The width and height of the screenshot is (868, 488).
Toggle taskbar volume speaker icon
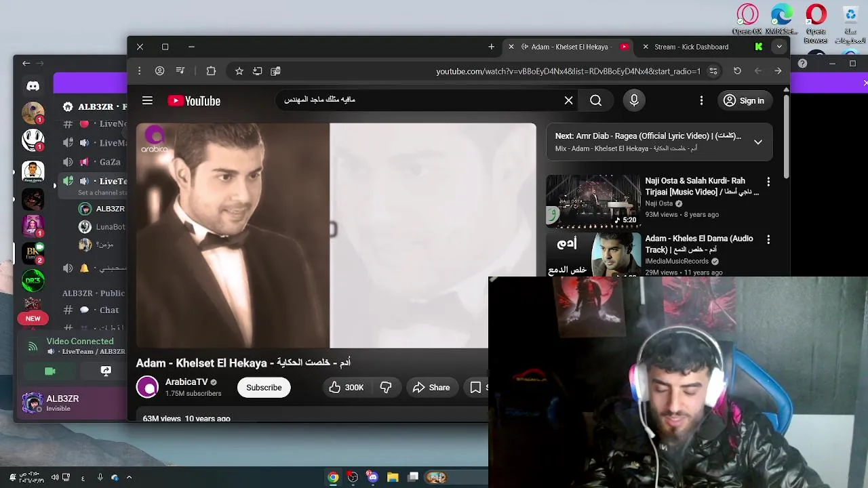[x=55, y=477]
